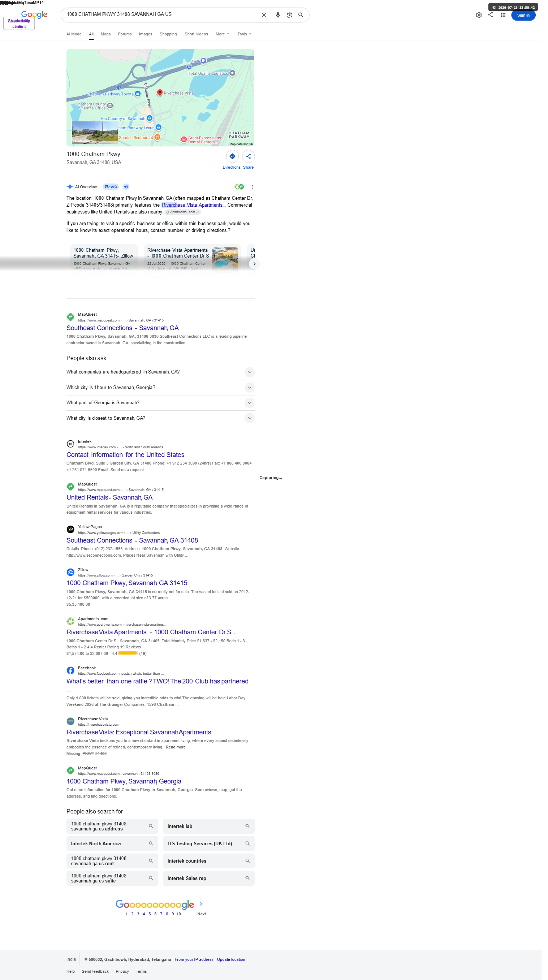
Task: Select the Great Expressions Dental Centers pin
Action: [x=184, y=140]
